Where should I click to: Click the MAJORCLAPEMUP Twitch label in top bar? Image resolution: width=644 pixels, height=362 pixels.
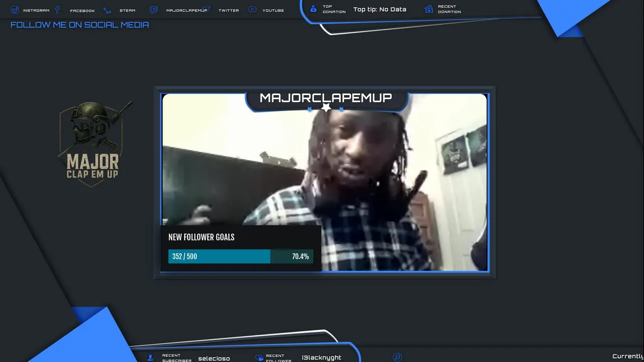pyautogui.click(x=187, y=11)
